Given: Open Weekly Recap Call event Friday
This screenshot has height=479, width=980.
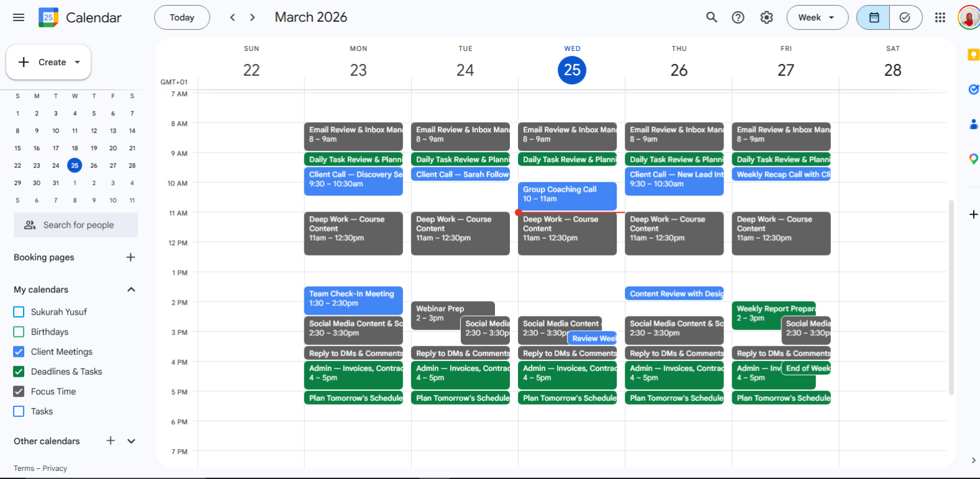Looking at the screenshot, I should [781, 174].
